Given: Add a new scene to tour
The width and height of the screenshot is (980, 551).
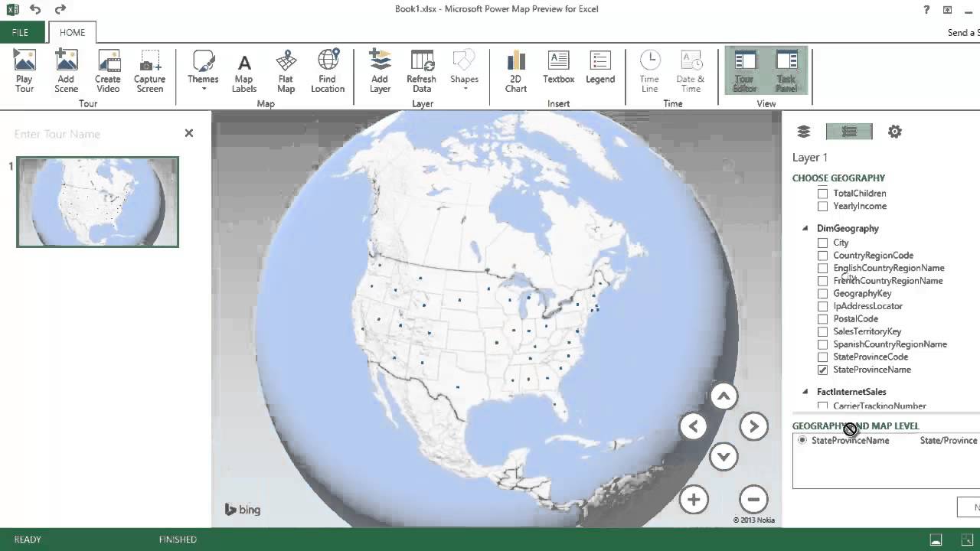Looking at the screenshot, I should point(66,71).
